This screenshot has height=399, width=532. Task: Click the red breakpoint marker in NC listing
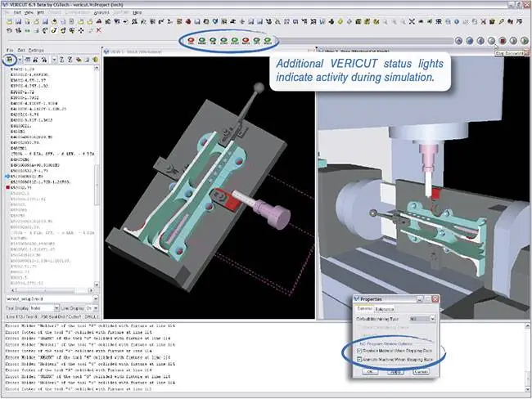click(x=7, y=187)
